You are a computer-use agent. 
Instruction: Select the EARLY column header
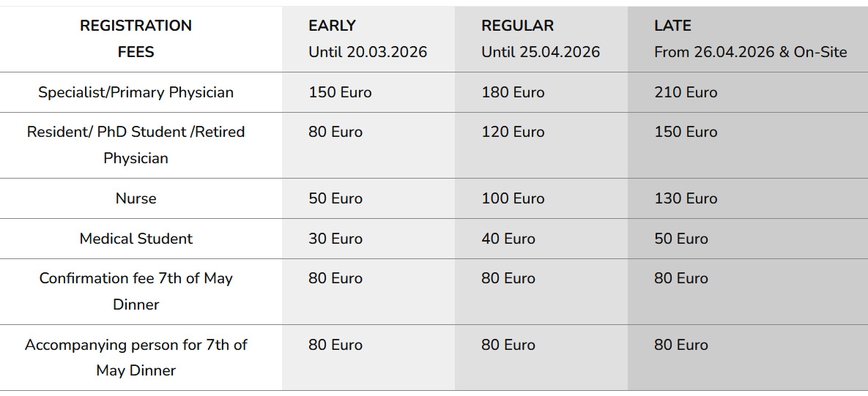click(x=332, y=26)
